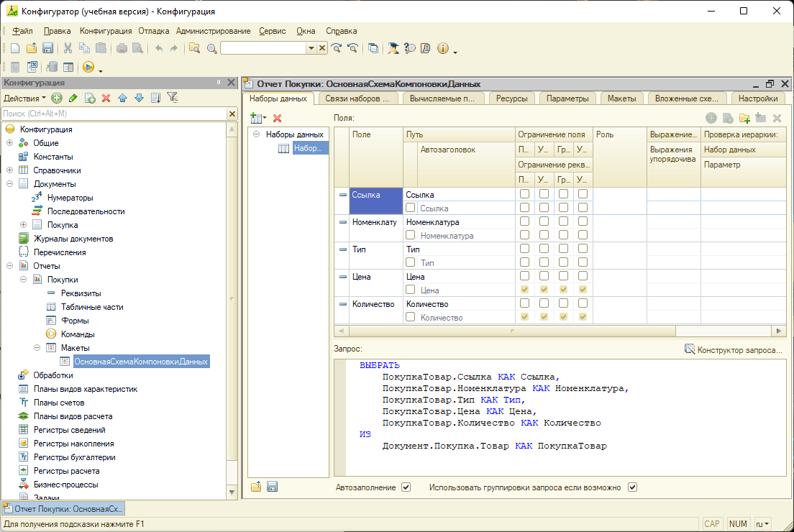794x532 pixels.
Task: Enable auto-header checkbox for Номенклатура field
Action: 411,235
